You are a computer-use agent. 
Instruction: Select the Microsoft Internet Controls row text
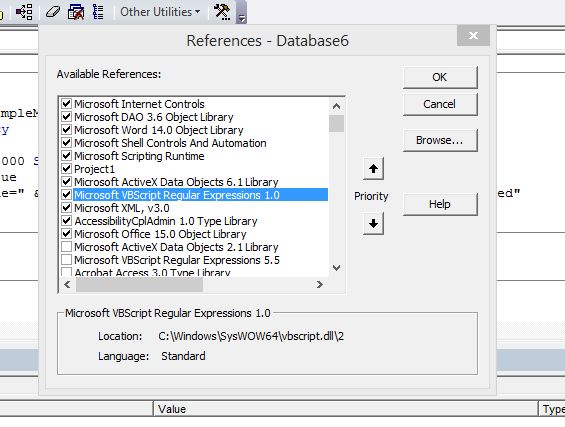tap(139, 104)
